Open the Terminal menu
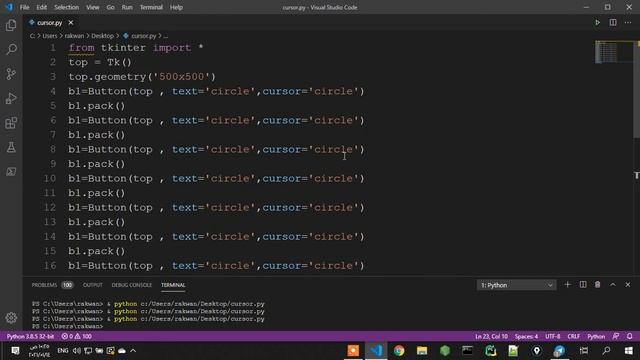The image size is (640, 360). click(x=151, y=7)
